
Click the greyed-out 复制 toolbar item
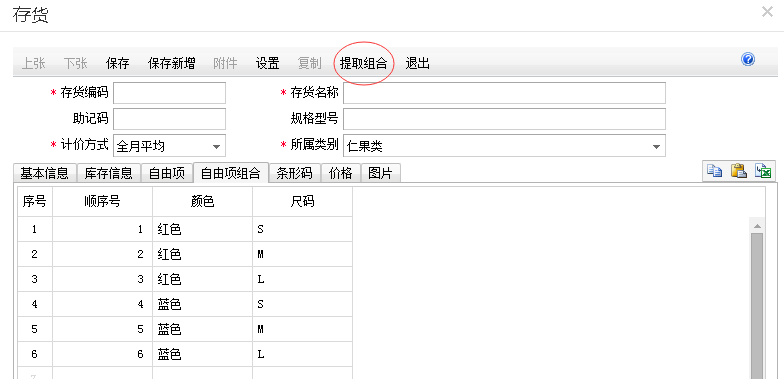pos(310,64)
